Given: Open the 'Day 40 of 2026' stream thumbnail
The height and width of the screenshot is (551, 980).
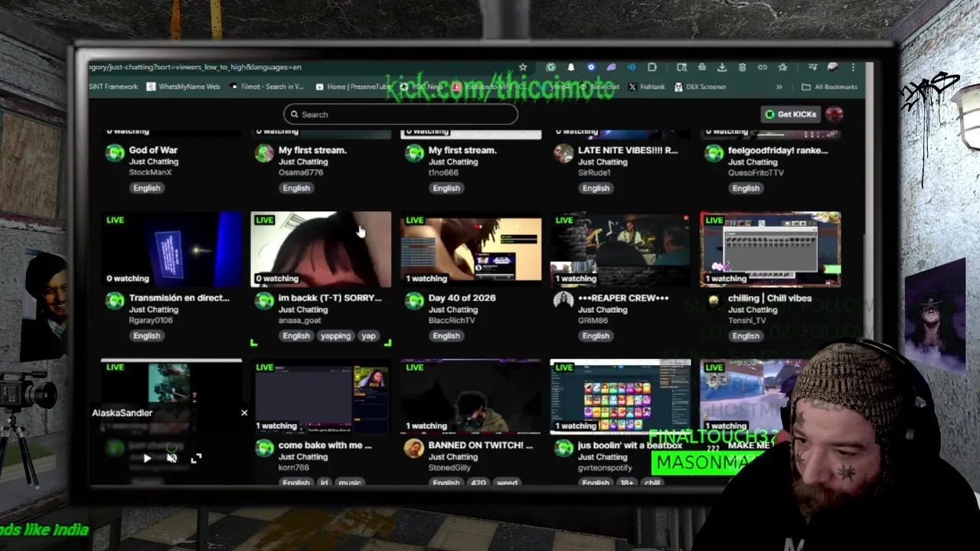Looking at the screenshot, I should tap(471, 249).
